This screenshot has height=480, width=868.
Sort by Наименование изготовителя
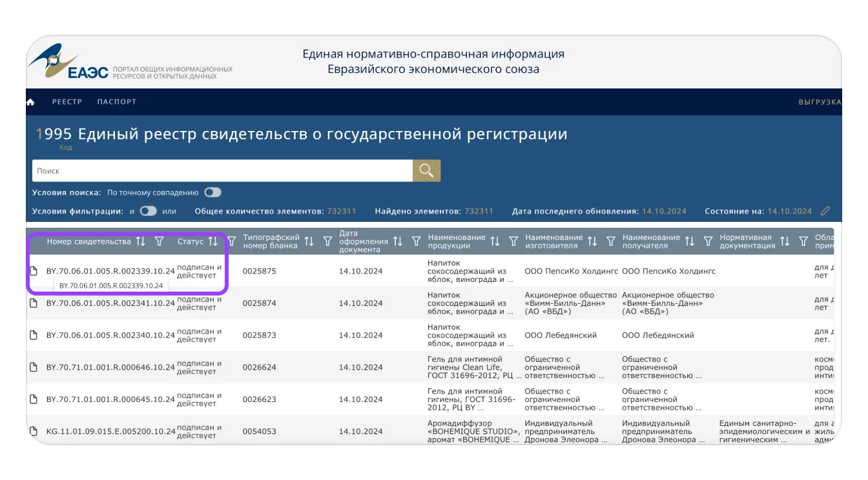coord(592,241)
